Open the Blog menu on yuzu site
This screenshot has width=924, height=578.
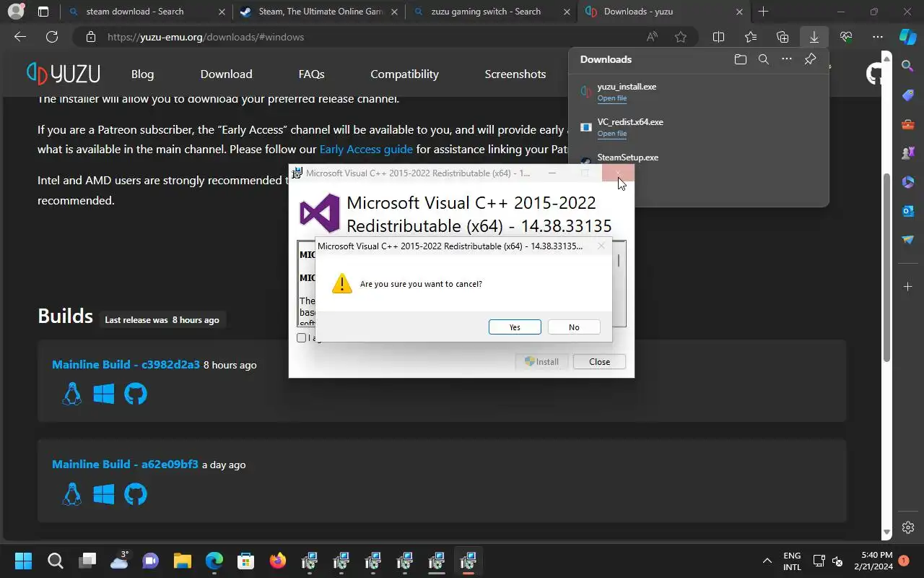click(x=143, y=74)
